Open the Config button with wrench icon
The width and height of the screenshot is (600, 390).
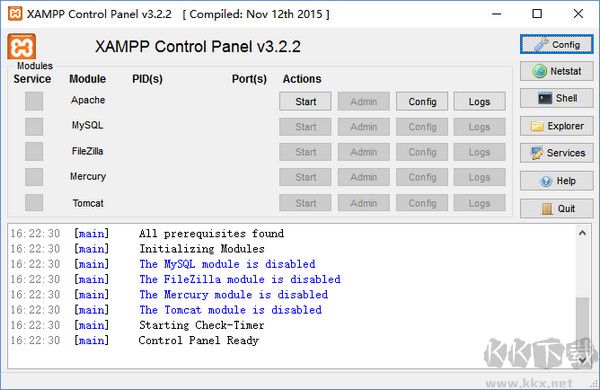556,44
